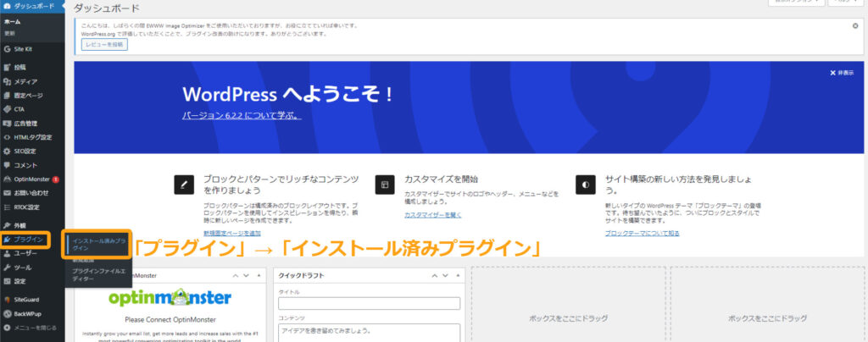Open the コメント comments icon
The height and width of the screenshot is (342, 868).
(7, 165)
